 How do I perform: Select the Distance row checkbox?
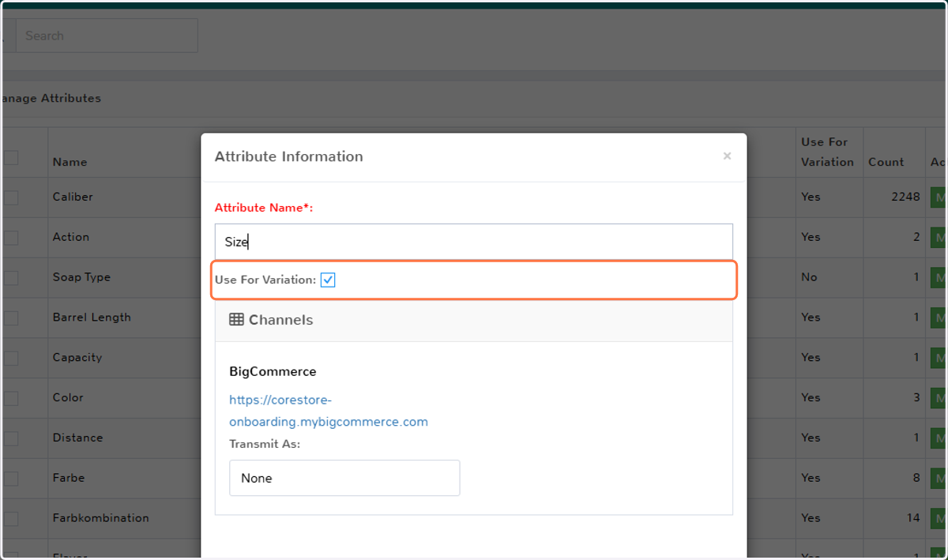10,438
